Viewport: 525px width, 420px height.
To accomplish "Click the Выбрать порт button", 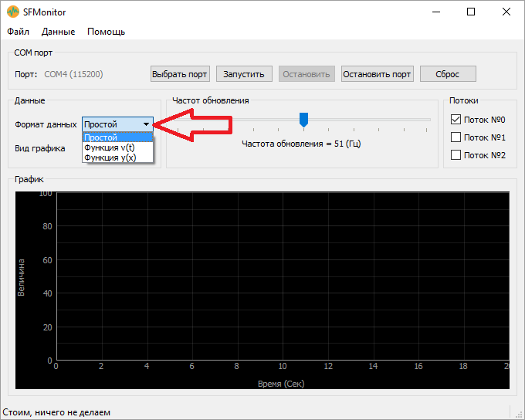I will pos(180,74).
